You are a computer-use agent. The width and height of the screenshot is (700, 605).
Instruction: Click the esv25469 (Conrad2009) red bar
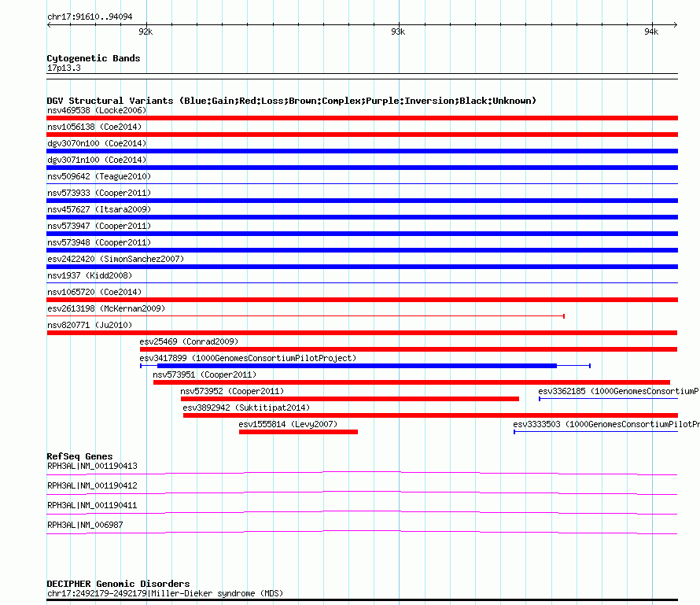click(408, 349)
